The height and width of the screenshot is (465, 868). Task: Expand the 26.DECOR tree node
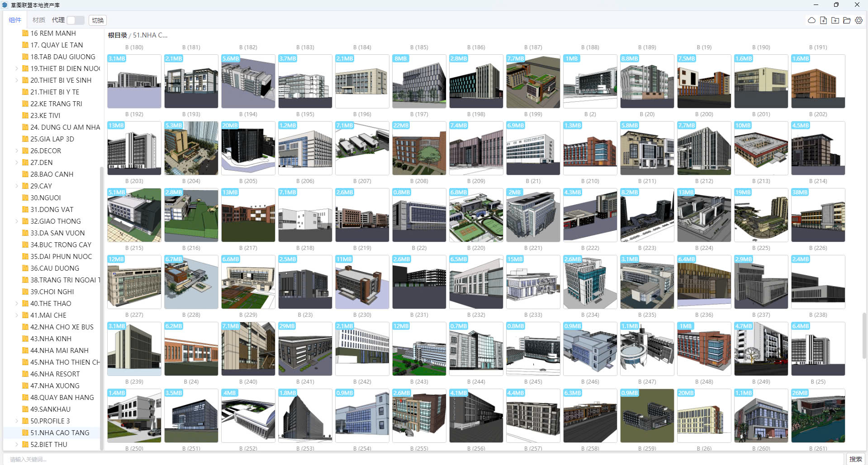(17, 151)
